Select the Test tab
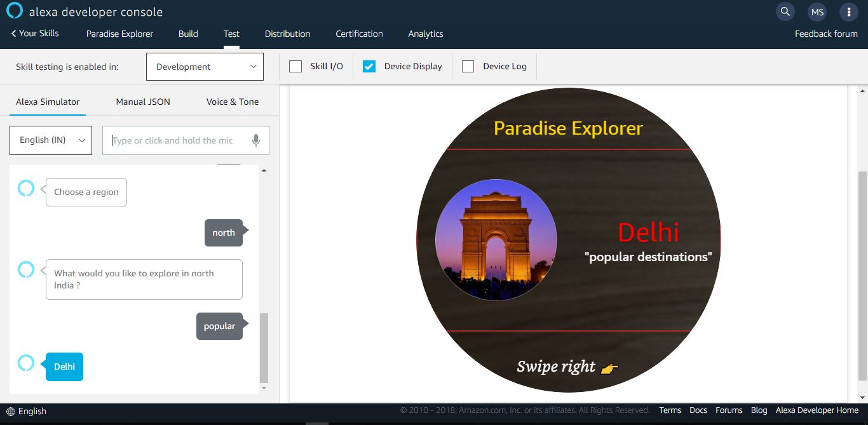This screenshot has height=425, width=868. coord(231,34)
